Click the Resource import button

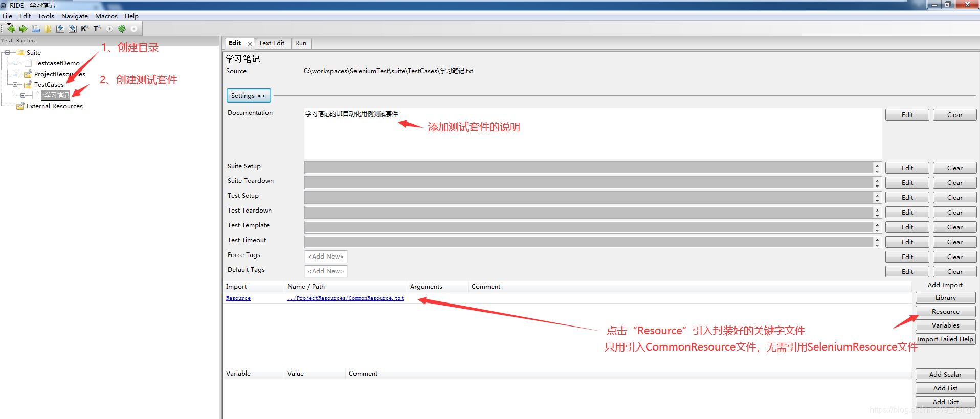pyautogui.click(x=946, y=312)
